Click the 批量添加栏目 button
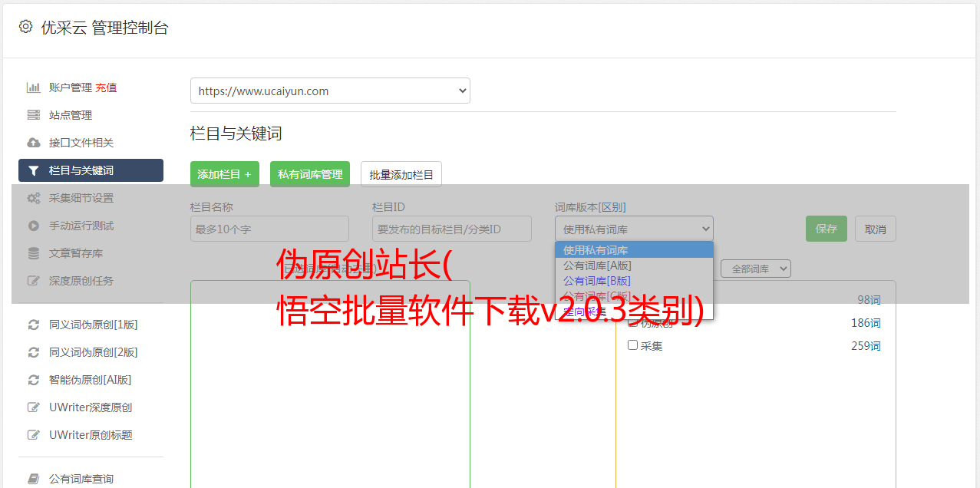Image resolution: width=980 pixels, height=488 pixels. (401, 174)
